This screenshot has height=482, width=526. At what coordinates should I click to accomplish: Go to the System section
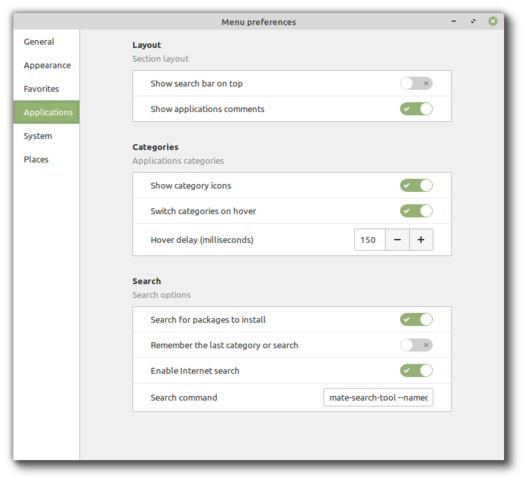[x=38, y=136]
